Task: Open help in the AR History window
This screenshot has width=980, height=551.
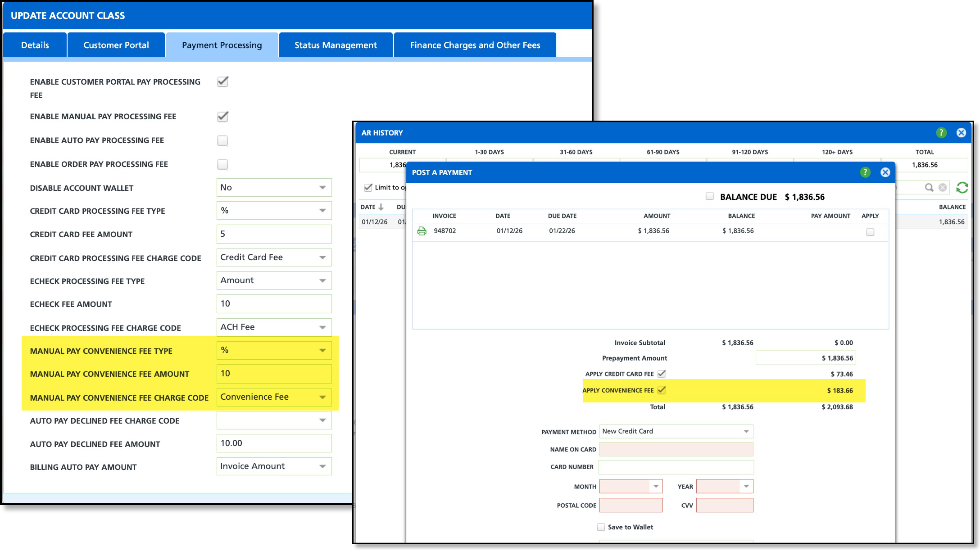Action: [x=941, y=133]
